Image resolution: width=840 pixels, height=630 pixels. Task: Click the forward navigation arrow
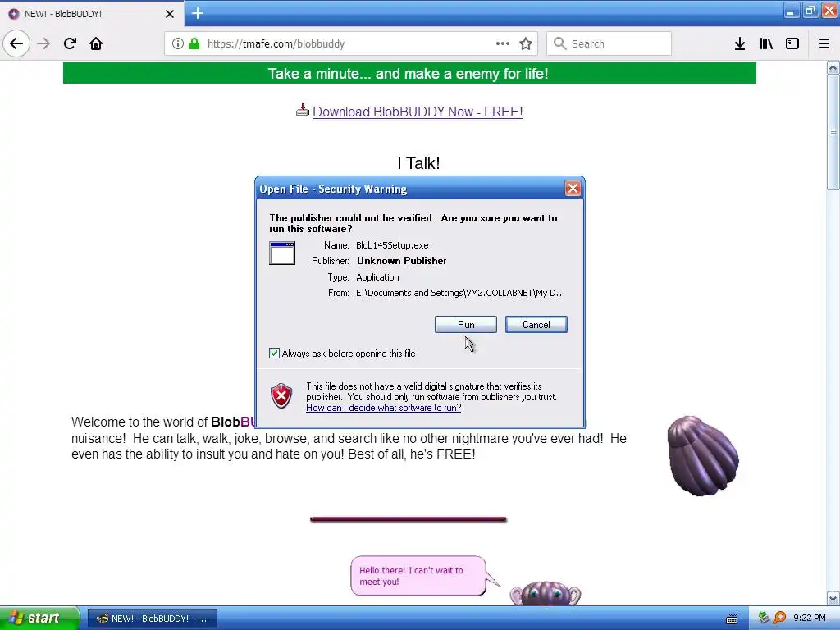pos(43,43)
